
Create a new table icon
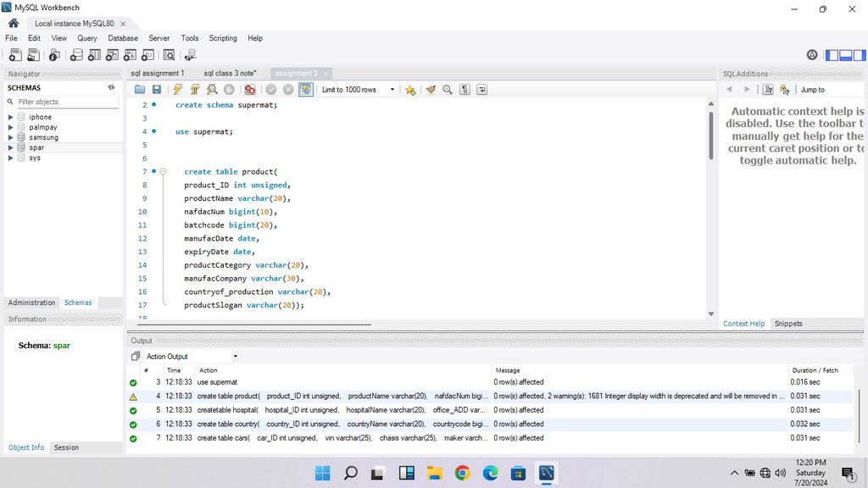pyautogui.click(x=95, y=55)
